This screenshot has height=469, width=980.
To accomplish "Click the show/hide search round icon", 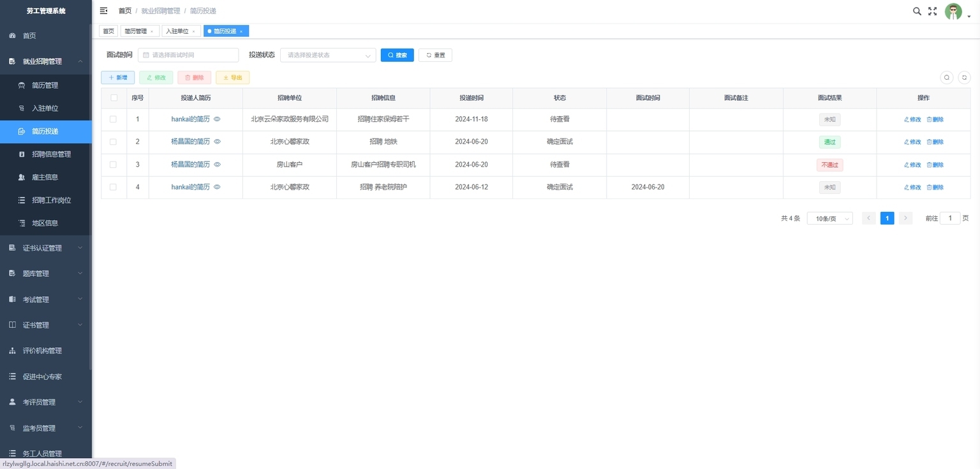I will tap(947, 77).
